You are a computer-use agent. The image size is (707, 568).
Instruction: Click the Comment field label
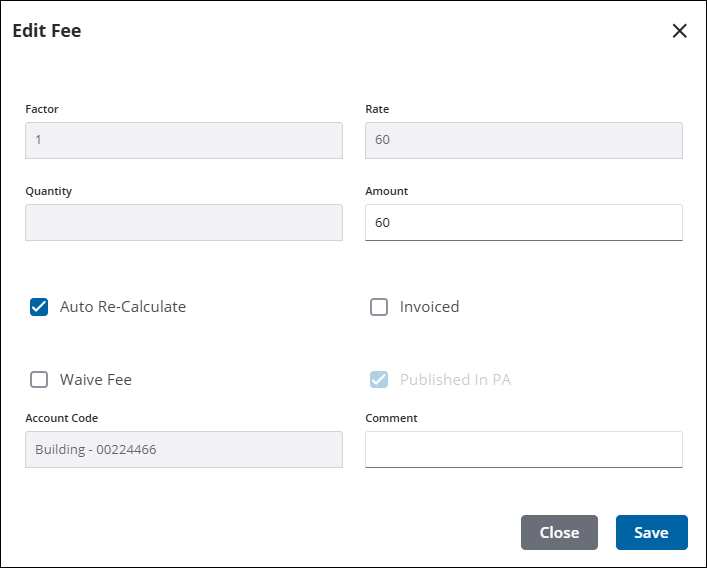391,418
